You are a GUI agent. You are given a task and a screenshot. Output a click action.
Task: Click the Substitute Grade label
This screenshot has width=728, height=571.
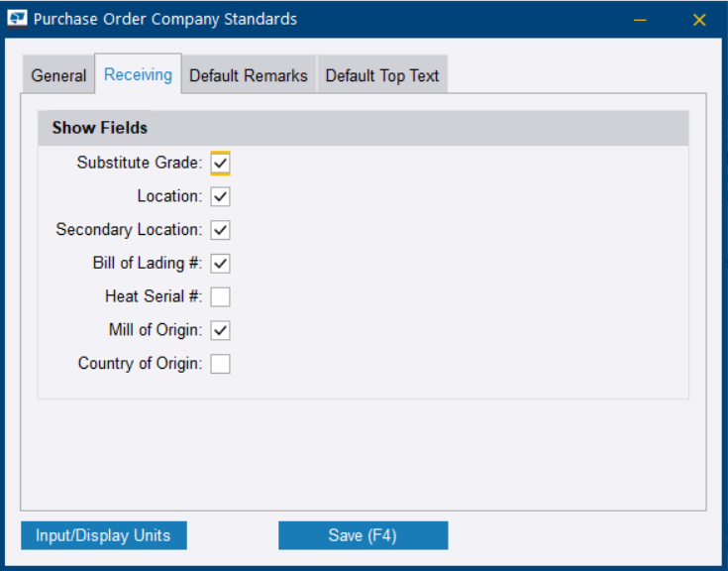coord(139,163)
